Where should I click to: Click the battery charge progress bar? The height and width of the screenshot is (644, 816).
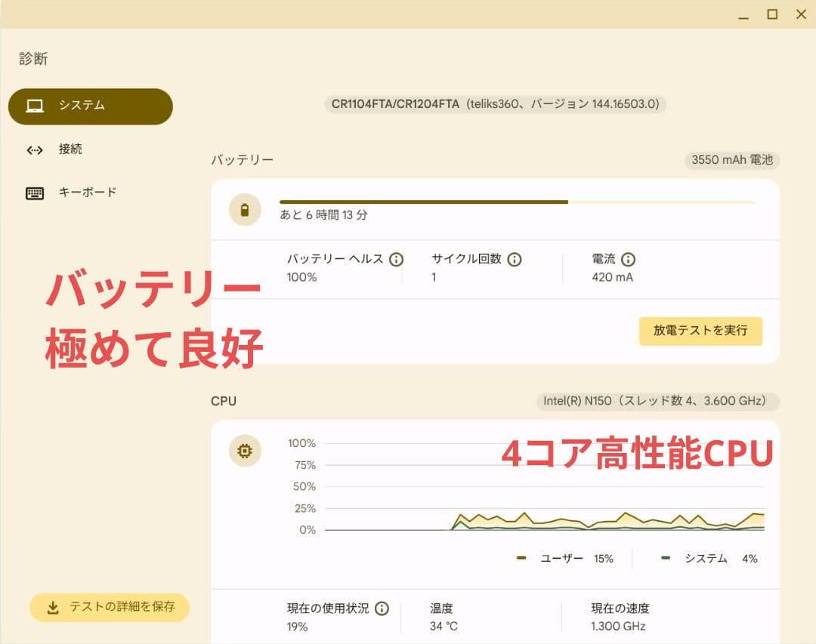tap(517, 202)
